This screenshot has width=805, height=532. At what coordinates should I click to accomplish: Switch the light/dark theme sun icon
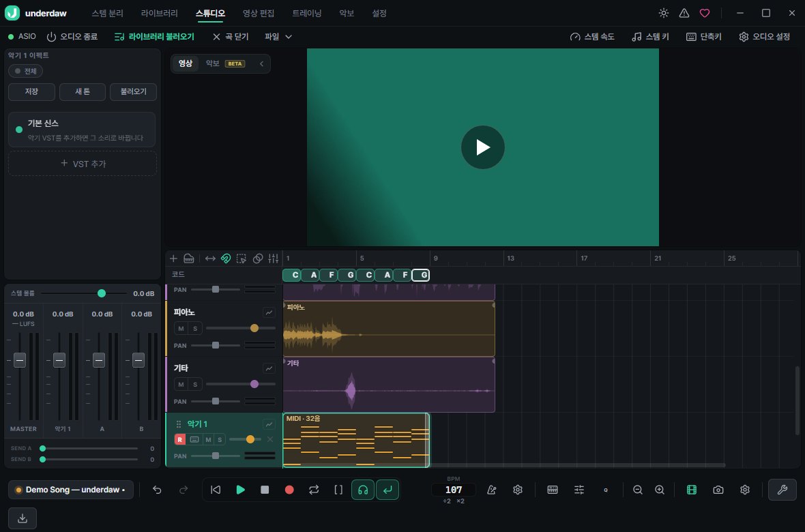pyautogui.click(x=664, y=14)
